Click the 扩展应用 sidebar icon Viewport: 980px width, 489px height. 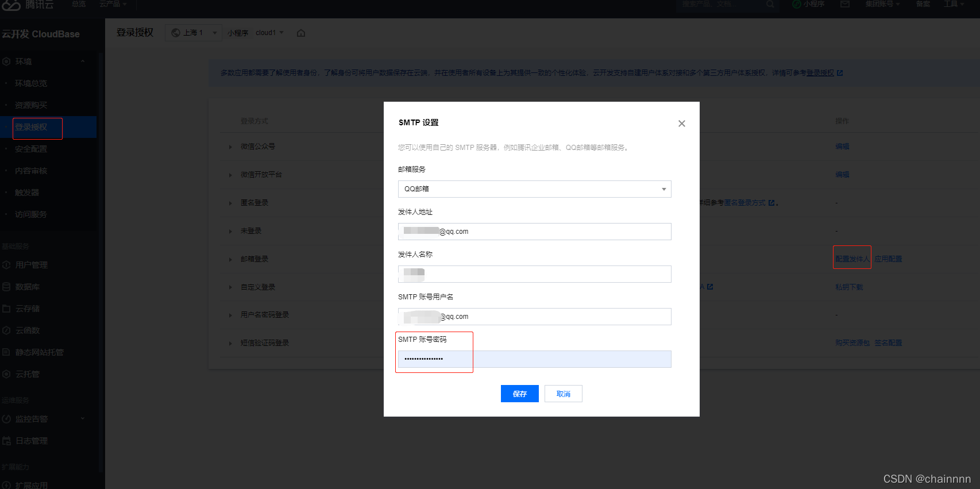coord(7,485)
